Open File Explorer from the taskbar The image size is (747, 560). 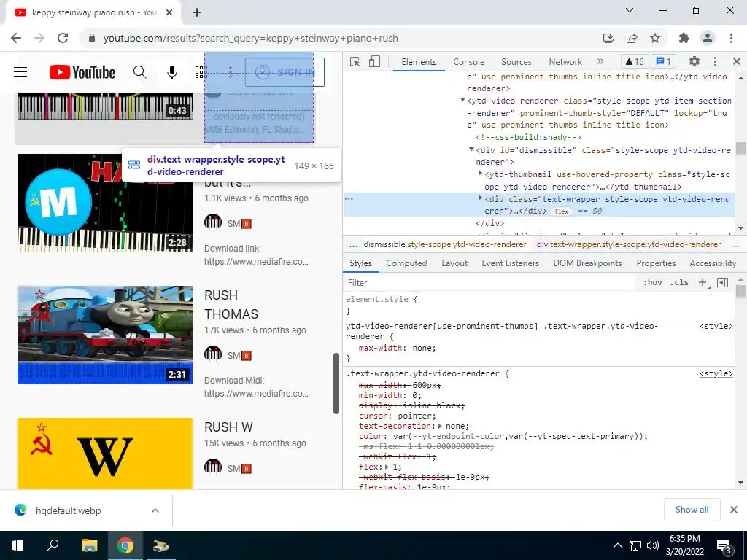point(89,545)
